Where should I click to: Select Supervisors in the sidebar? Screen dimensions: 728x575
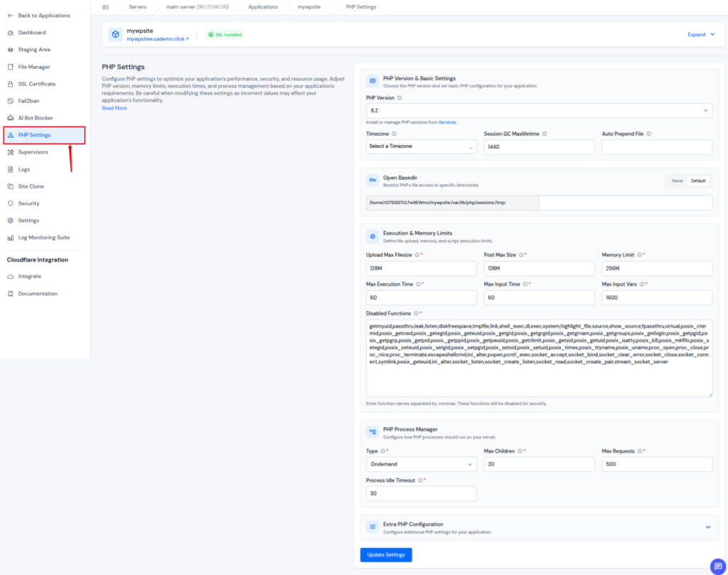32,151
